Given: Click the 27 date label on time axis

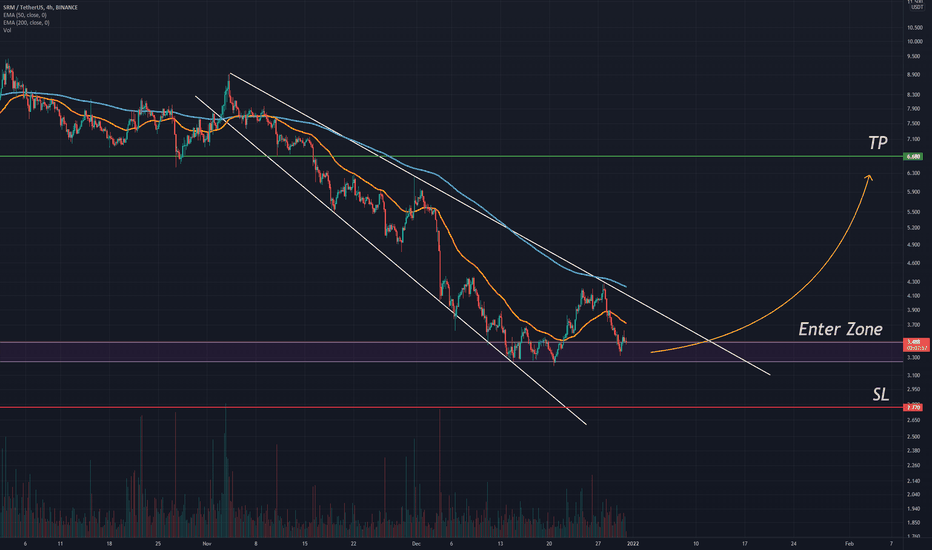Looking at the screenshot, I should pyautogui.click(x=598, y=543).
